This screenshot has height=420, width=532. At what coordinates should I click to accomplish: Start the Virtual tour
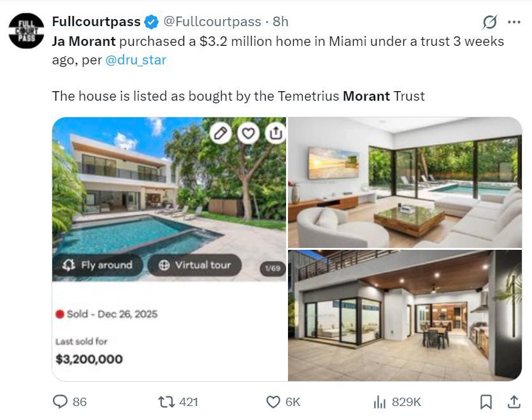point(194,265)
